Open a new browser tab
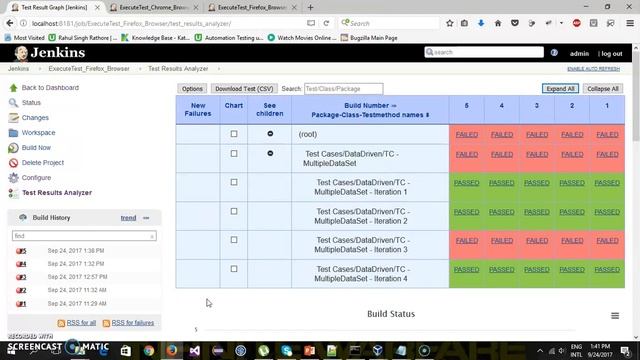Image resolution: width=640 pixels, height=360 pixels. 311,7
